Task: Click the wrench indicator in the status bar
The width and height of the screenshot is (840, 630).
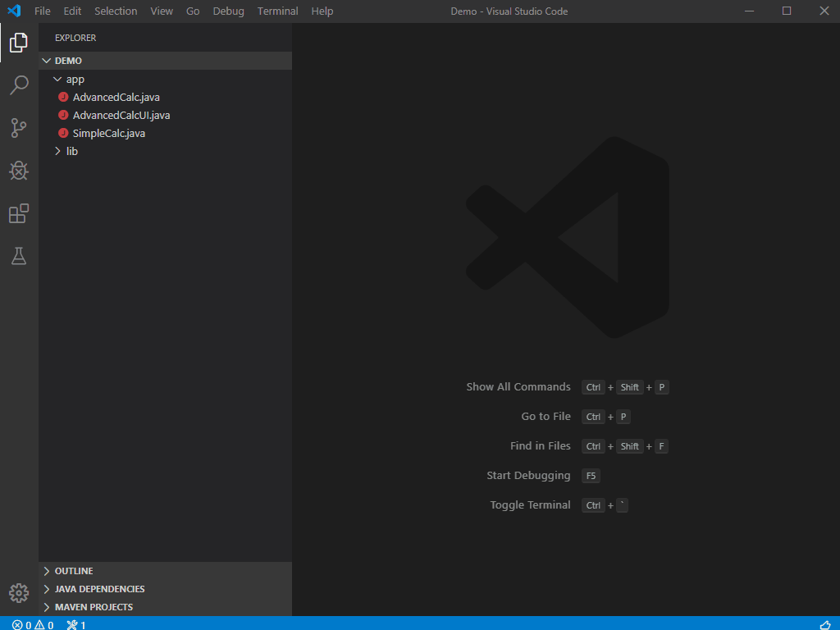Action: point(75,624)
